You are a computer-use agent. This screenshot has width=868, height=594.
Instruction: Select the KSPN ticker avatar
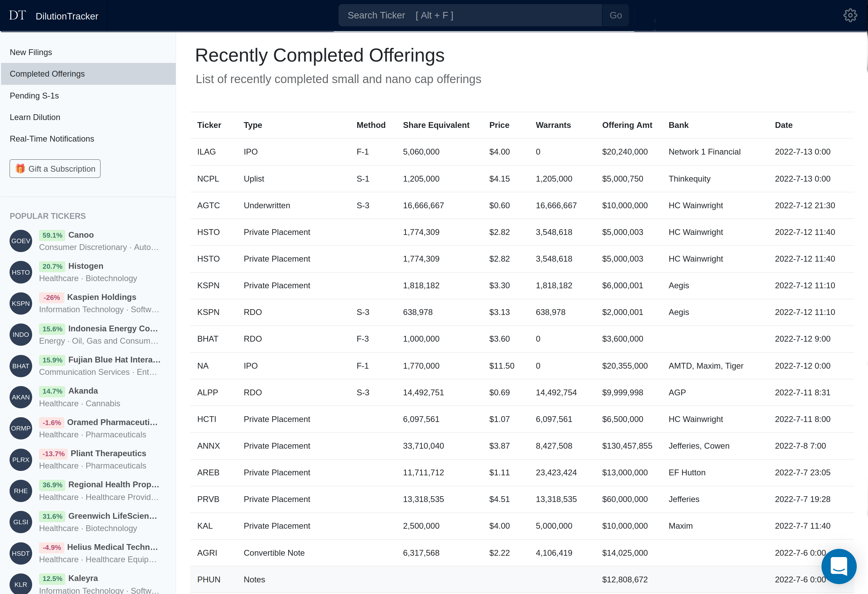pyautogui.click(x=21, y=303)
